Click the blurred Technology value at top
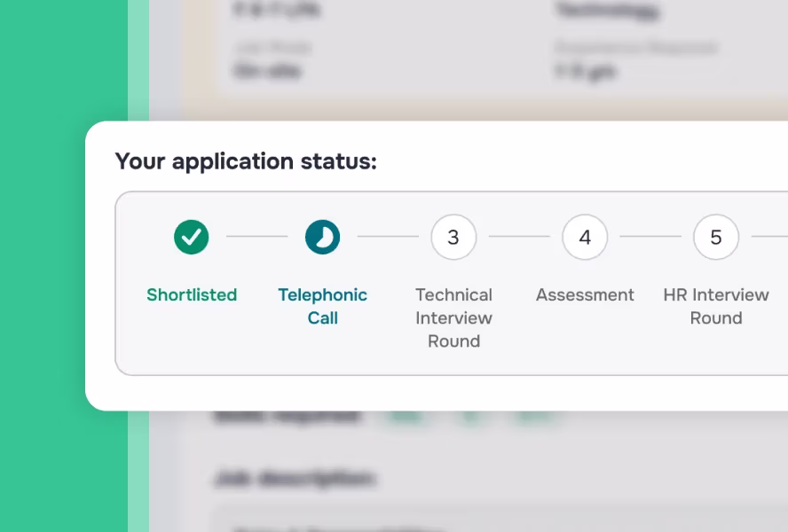The width and height of the screenshot is (788, 532). [x=607, y=9]
